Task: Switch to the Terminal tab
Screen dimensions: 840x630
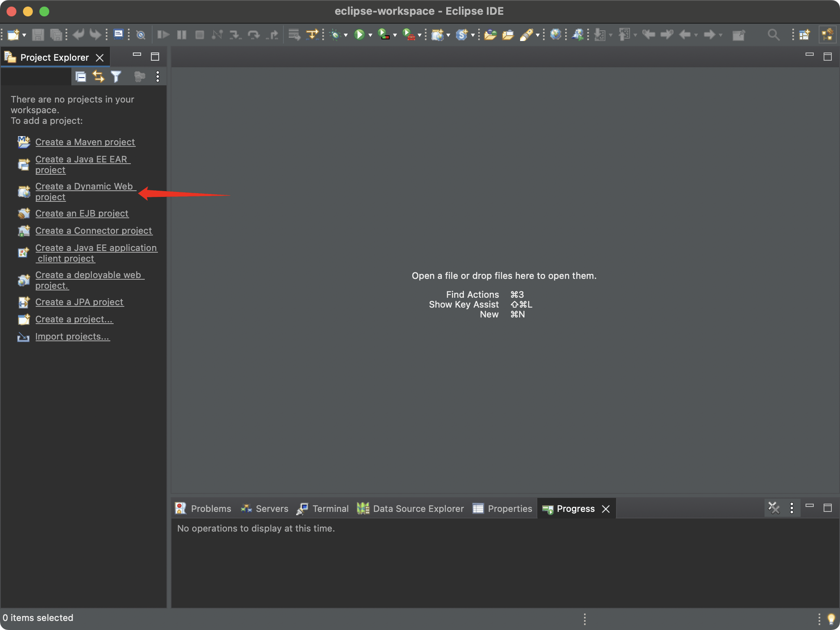Action: pyautogui.click(x=323, y=509)
